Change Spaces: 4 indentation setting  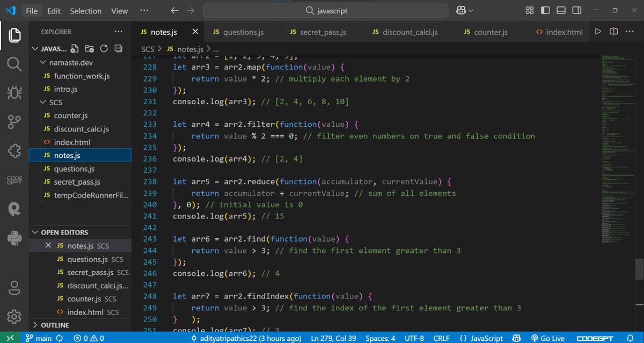coord(380,338)
